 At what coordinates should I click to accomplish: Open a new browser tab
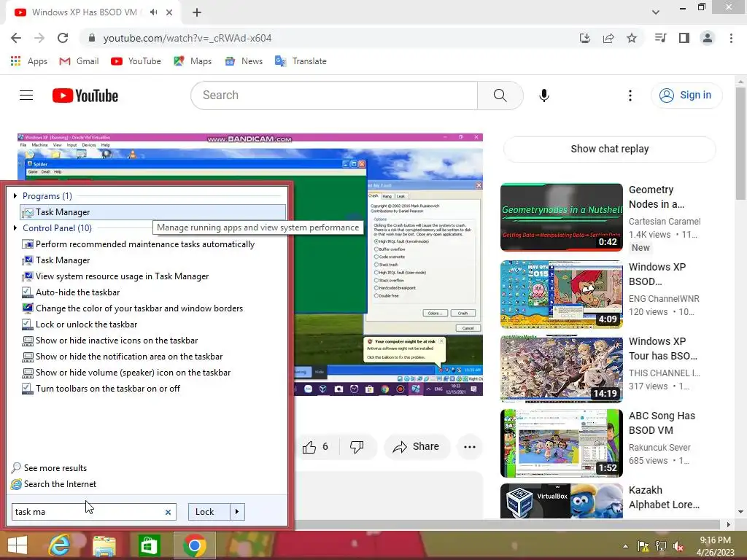[197, 12]
